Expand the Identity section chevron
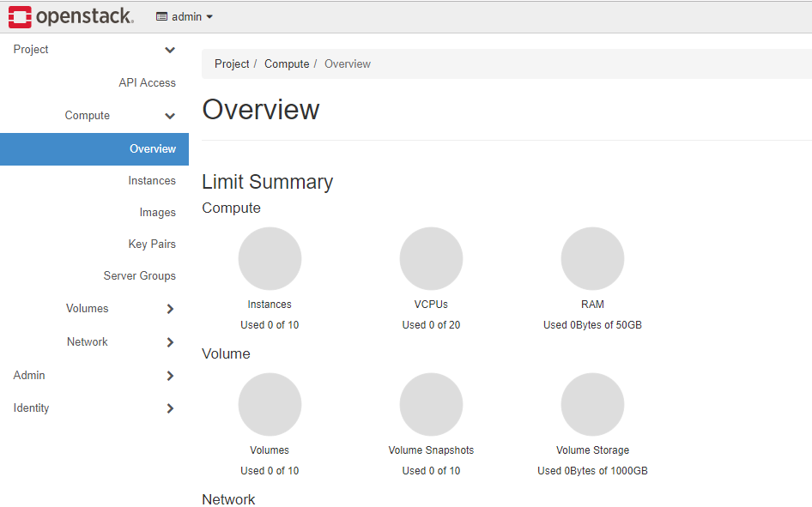 (170, 408)
